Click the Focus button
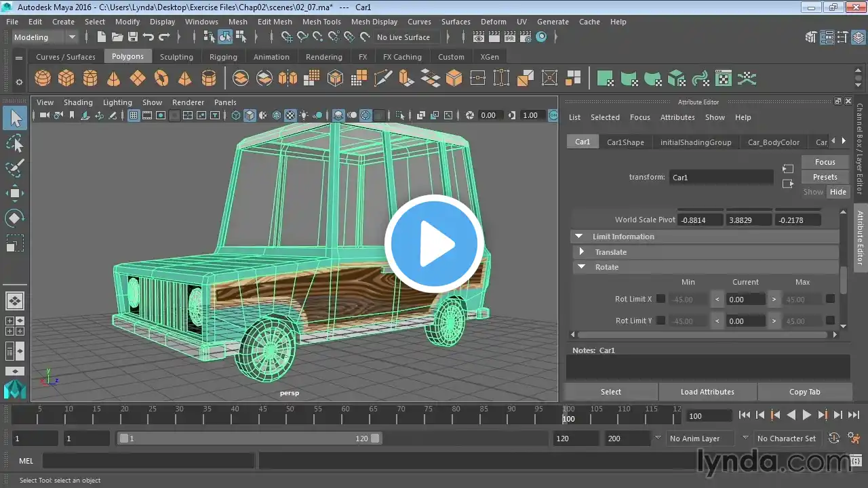 click(x=825, y=162)
